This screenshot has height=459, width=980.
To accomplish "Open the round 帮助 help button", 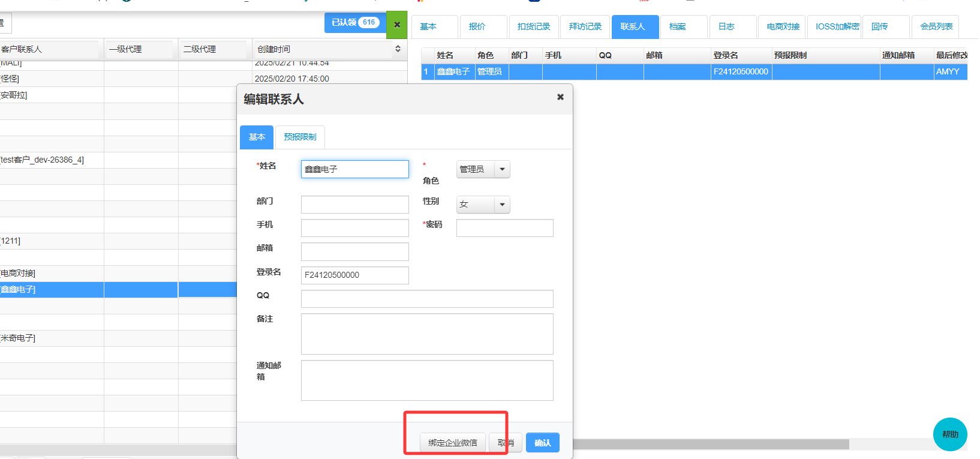I will click(949, 434).
